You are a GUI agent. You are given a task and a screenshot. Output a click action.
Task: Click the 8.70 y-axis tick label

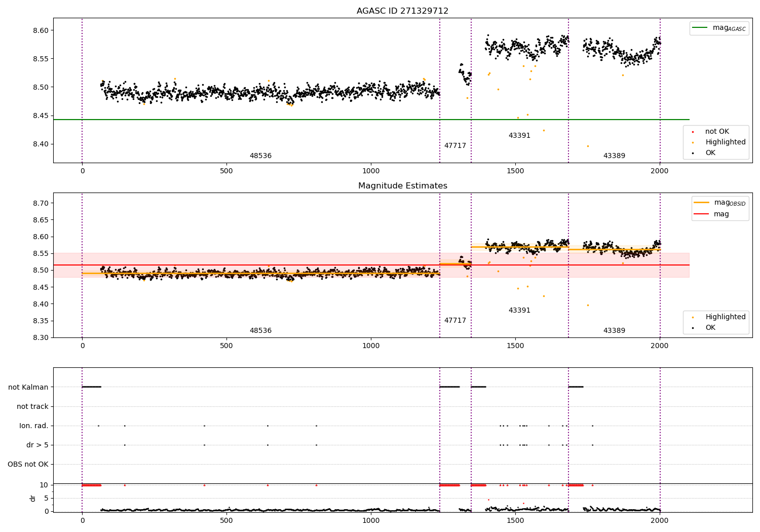pyautogui.click(x=41, y=203)
